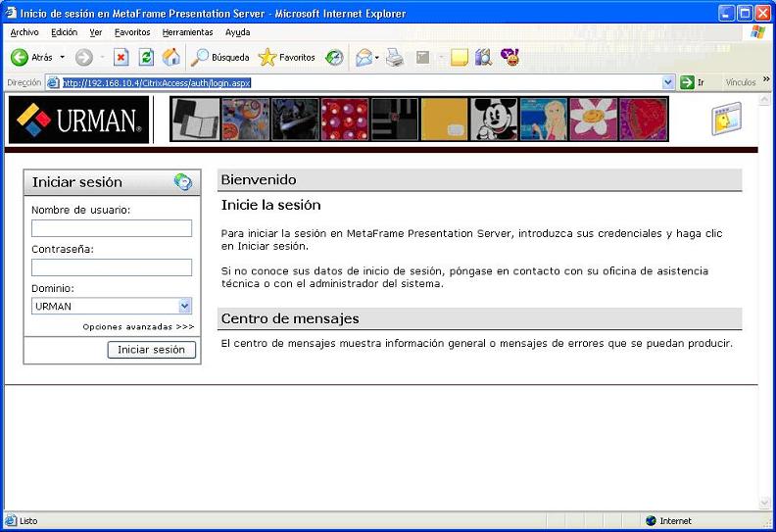Open Búsqueda search panel
This screenshot has width=776, height=532.
pyautogui.click(x=220, y=58)
